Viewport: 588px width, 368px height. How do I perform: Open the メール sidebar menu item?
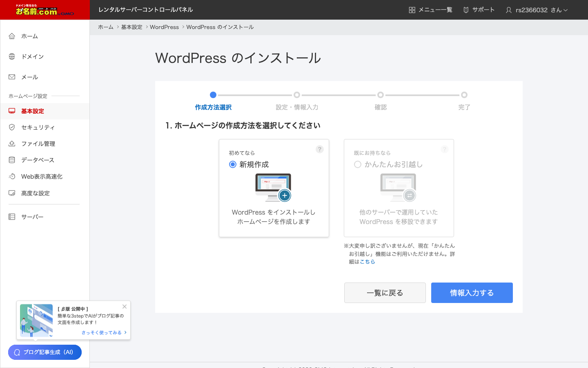coord(45,77)
